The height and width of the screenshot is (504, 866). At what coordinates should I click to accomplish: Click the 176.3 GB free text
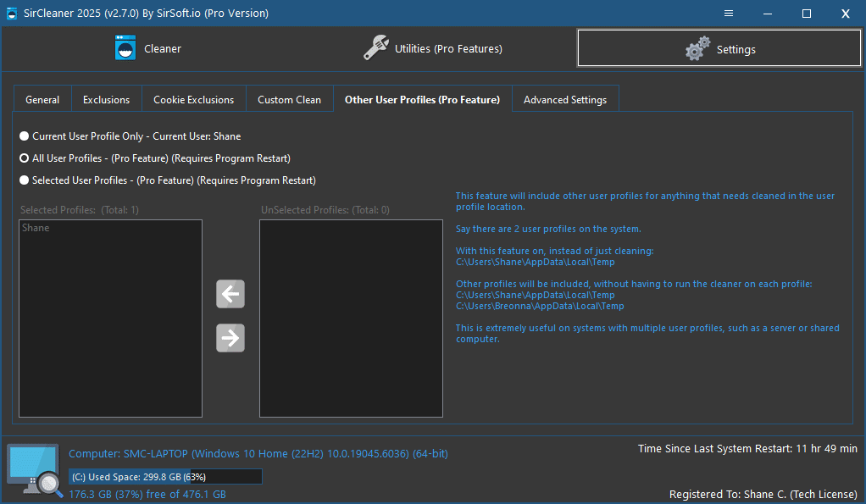coord(147,494)
